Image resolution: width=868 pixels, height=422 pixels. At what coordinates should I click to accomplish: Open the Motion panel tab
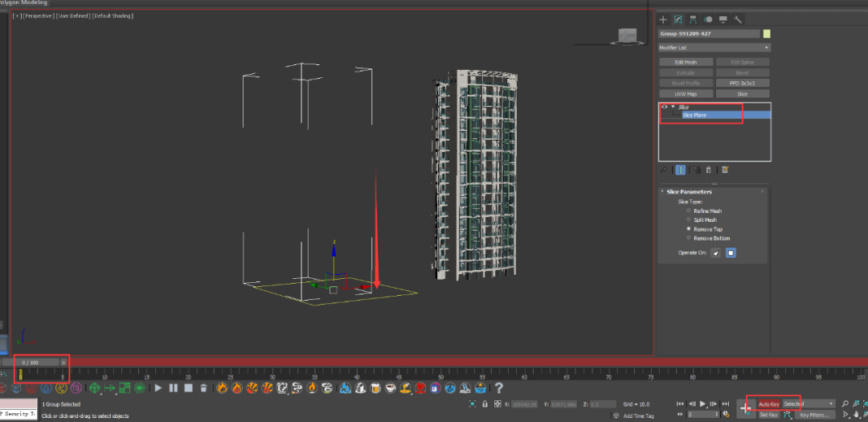(708, 19)
